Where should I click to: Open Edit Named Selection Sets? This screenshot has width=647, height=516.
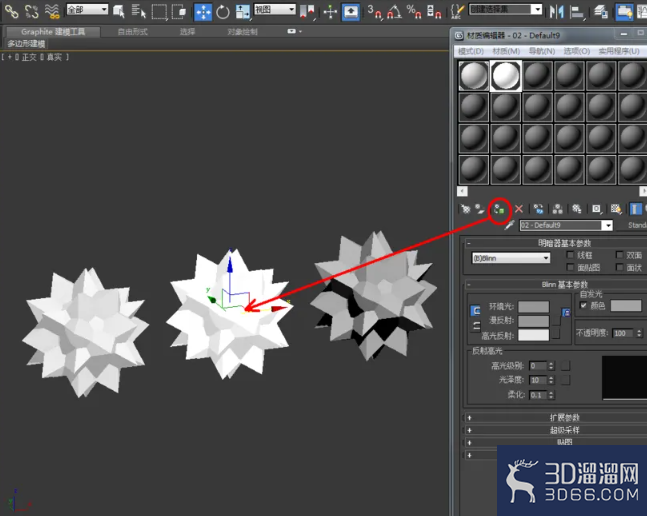tap(457, 12)
